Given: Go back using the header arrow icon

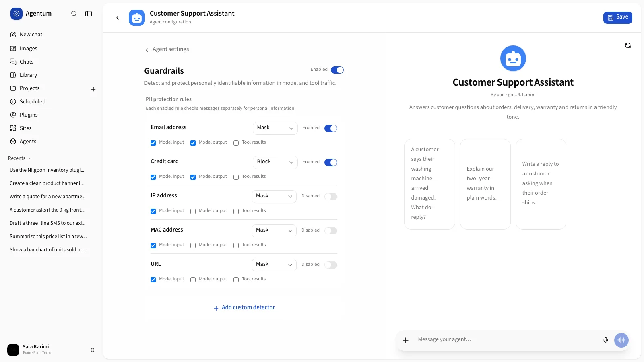Looking at the screenshot, I should click(x=118, y=18).
